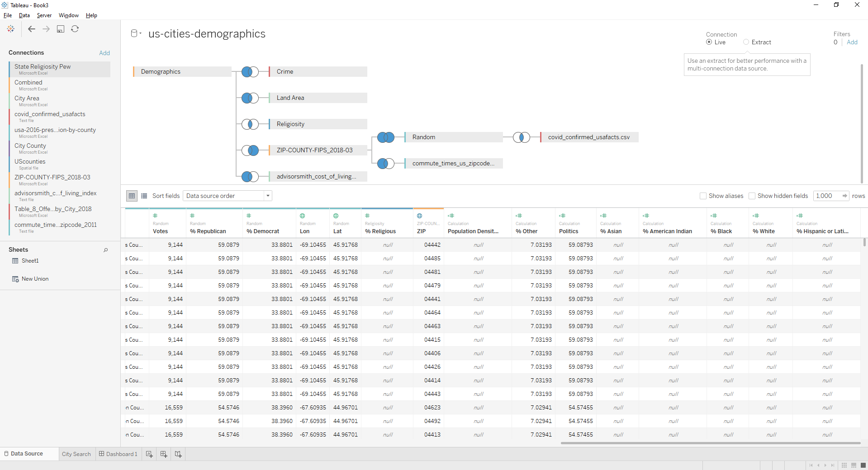Screen dimensions: 868x470
Task: Add a data source filter
Action: click(x=852, y=42)
